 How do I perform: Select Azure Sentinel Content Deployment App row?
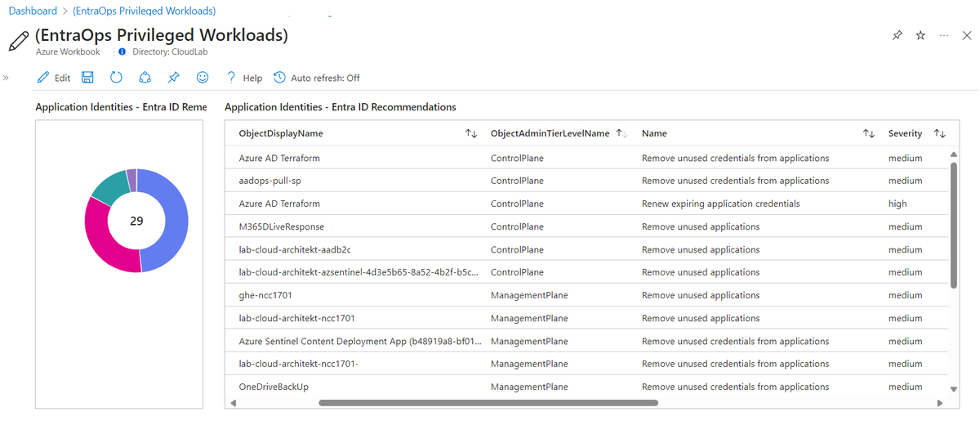586,341
